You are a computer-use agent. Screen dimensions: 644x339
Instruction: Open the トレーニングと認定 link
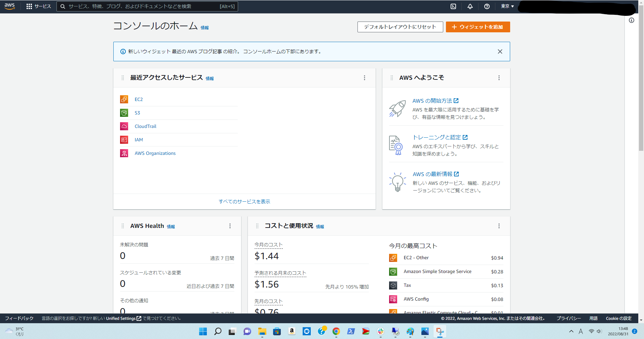tap(440, 137)
